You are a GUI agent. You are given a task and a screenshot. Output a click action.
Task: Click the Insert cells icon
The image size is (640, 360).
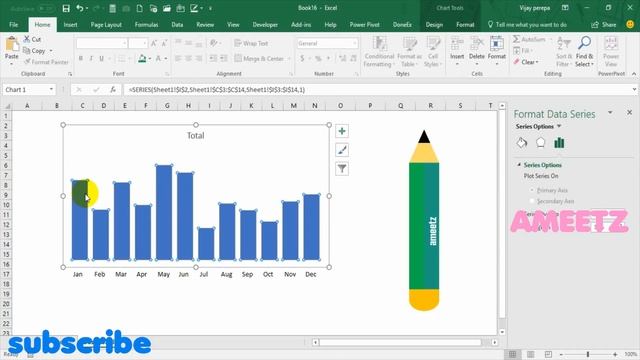pos(457,43)
